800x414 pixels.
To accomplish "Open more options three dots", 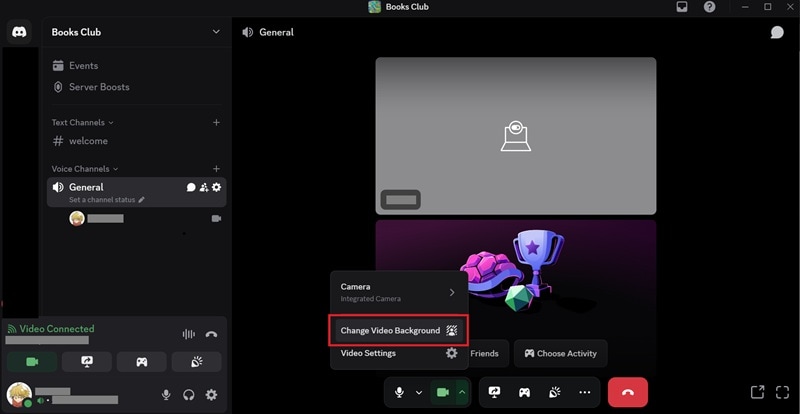I will 585,392.
